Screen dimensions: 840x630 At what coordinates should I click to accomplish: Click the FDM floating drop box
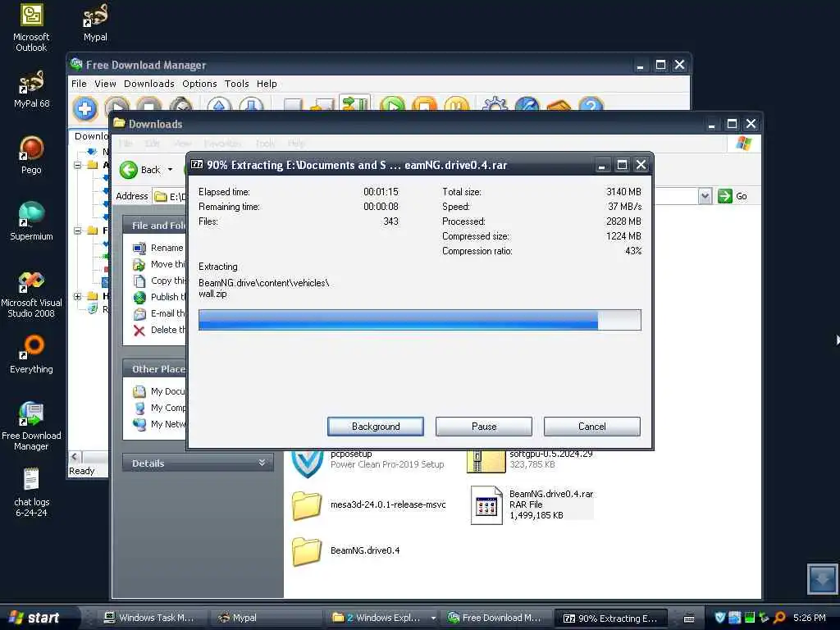(822, 578)
